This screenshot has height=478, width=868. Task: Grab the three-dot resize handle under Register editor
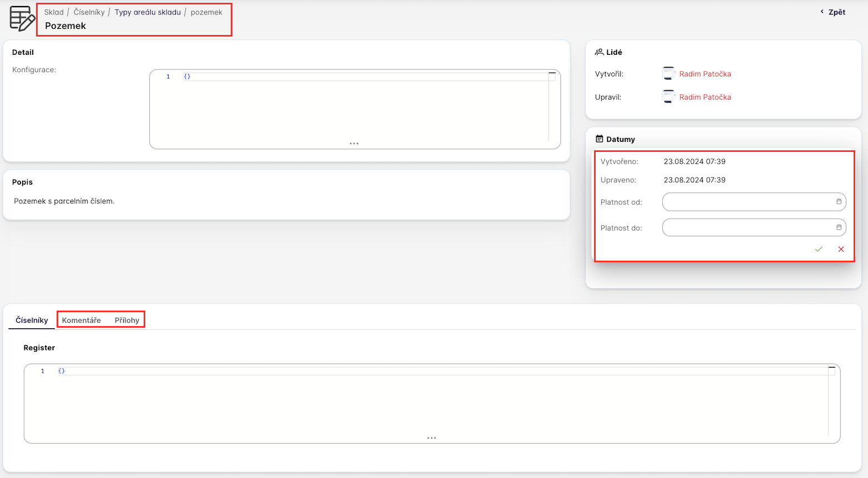pos(432,438)
